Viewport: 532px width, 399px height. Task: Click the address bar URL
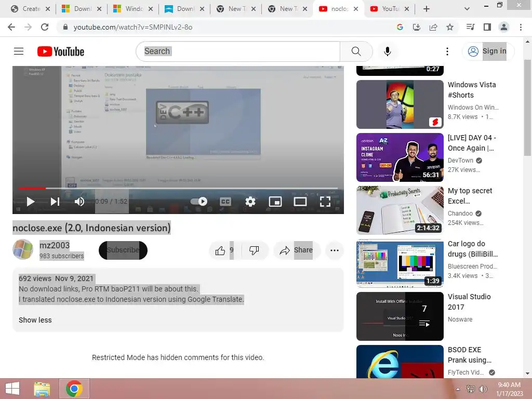[133, 27]
